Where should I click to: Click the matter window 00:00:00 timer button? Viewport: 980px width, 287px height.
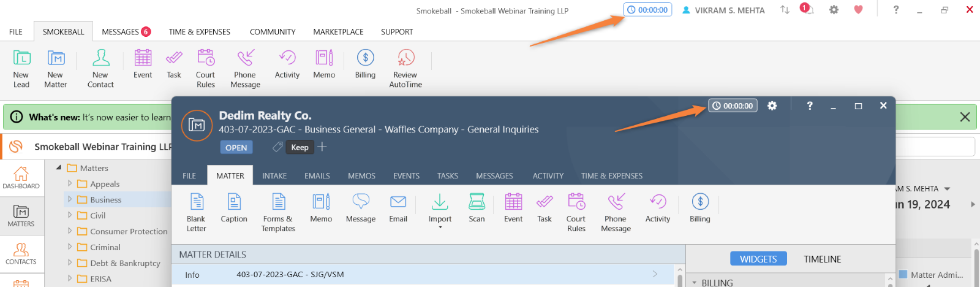pos(733,105)
